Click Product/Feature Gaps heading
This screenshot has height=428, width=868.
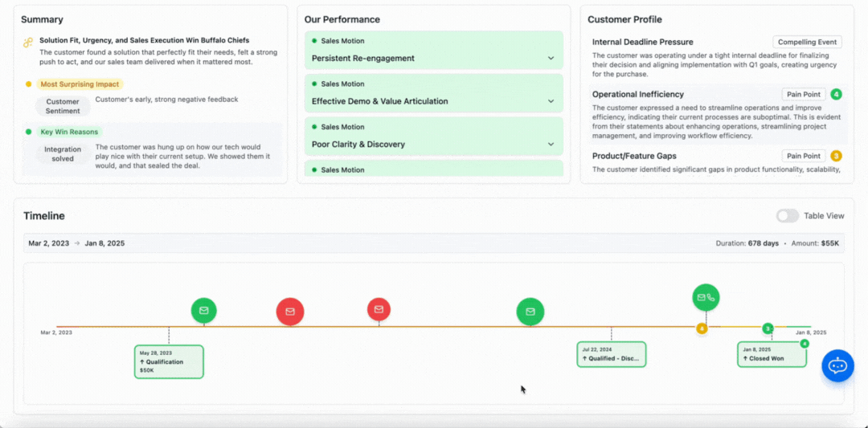(634, 156)
